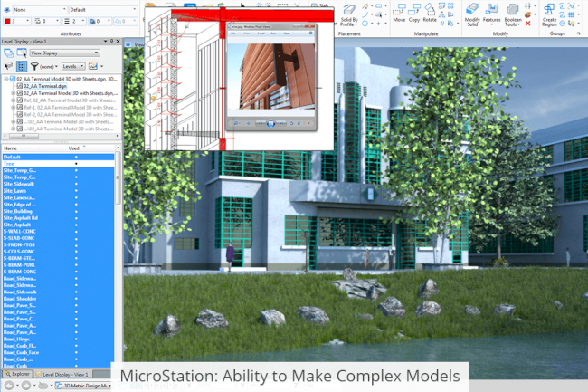
Task: Open the 3D Metric Design model dropdown
Action: (x=83, y=386)
